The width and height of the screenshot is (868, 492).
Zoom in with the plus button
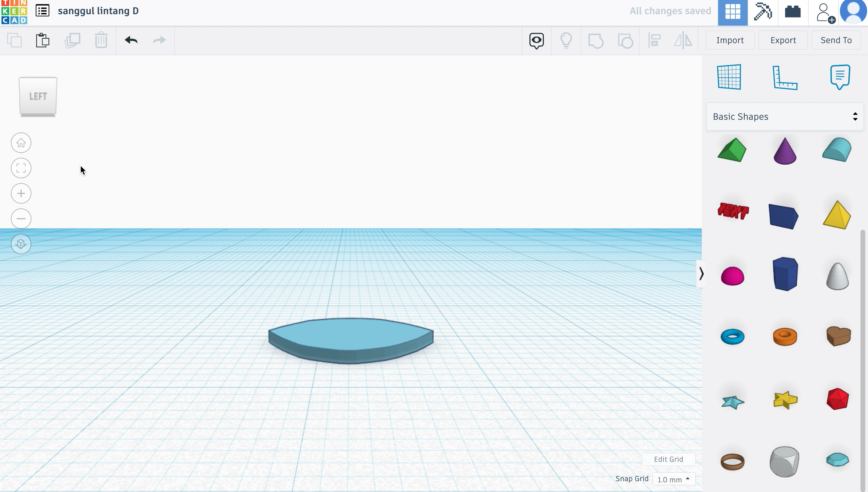[21, 193]
